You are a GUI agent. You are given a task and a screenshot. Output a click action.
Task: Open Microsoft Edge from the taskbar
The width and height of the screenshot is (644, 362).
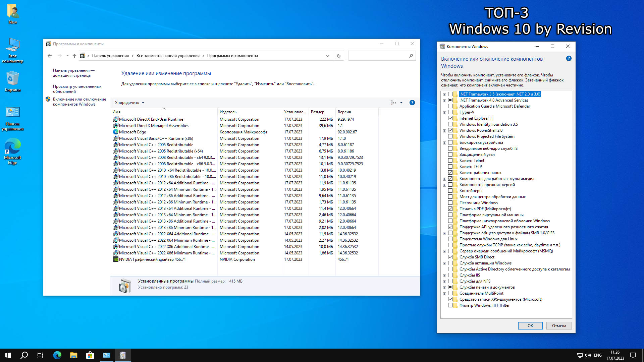(x=57, y=355)
